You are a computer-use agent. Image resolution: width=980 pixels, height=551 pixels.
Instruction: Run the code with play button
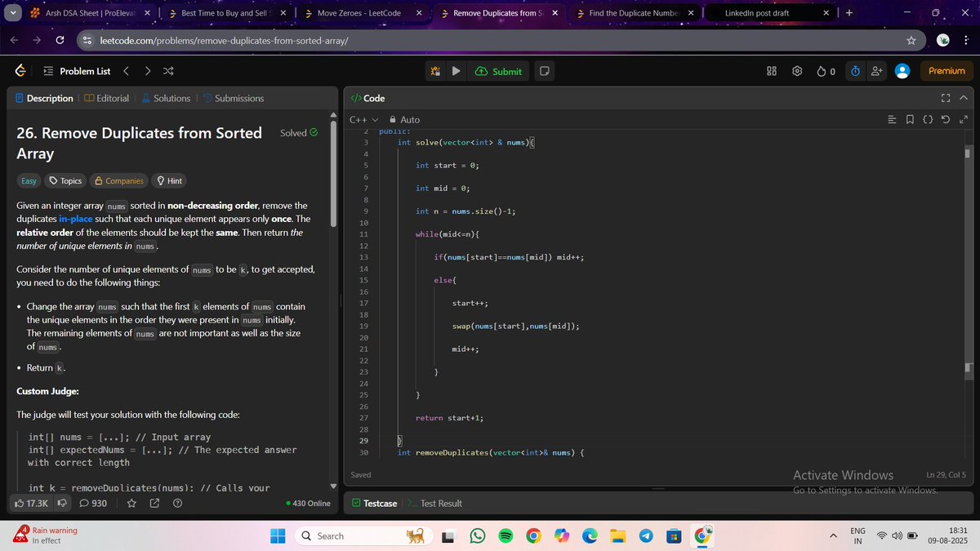[x=457, y=71]
